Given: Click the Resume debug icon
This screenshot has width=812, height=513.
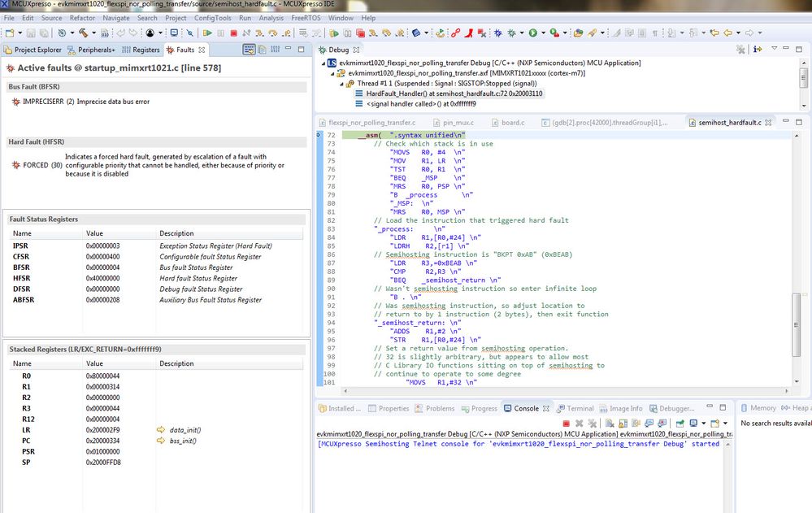Looking at the screenshot, I should pyautogui.click(x=206, y=32).
